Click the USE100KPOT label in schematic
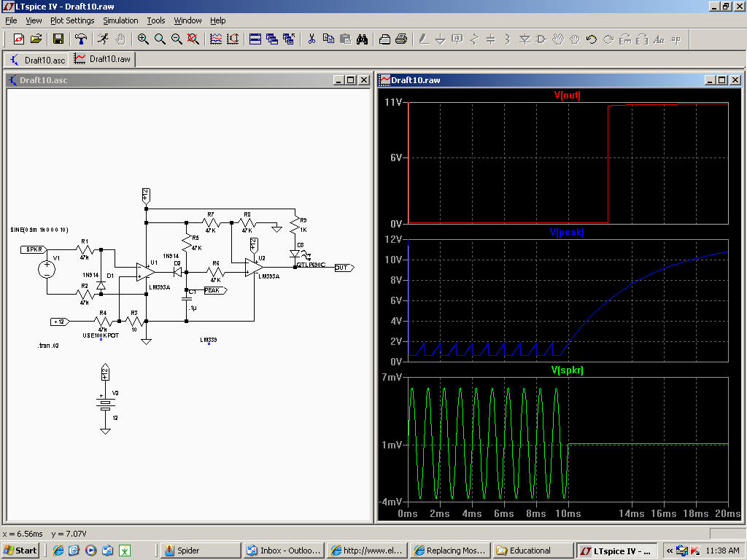The width and height of the screenshot is (747, 560). (101, 335)
